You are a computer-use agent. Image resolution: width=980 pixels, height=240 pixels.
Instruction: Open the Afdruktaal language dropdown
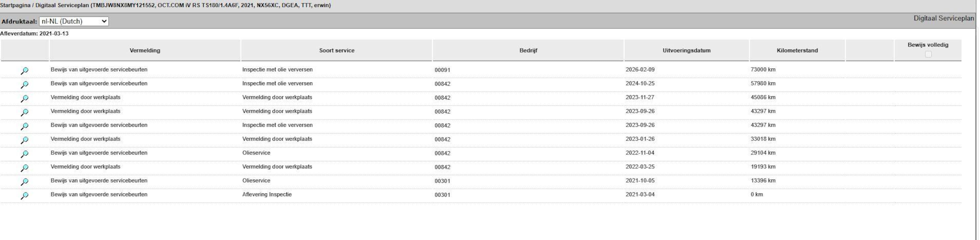point(74,21)
